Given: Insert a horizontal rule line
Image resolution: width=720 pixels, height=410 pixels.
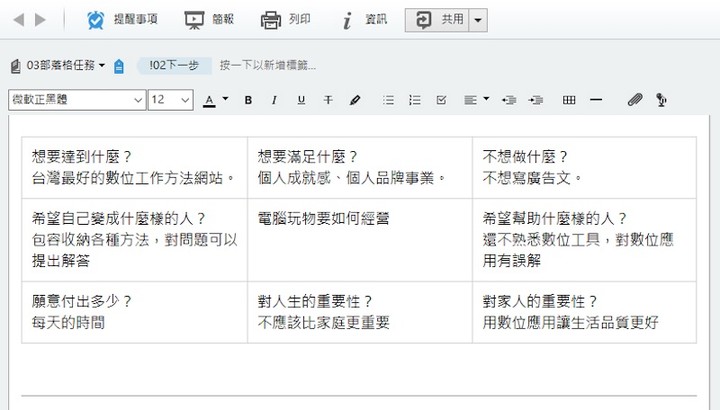Looking at the screenshot, I should (596, 100).
